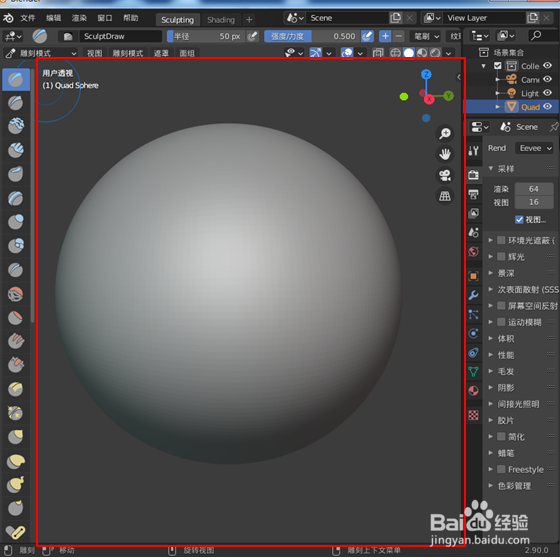The image size is (560, 560).
Task: Open the 面组 face sets menu
Action: click(187, 54)
